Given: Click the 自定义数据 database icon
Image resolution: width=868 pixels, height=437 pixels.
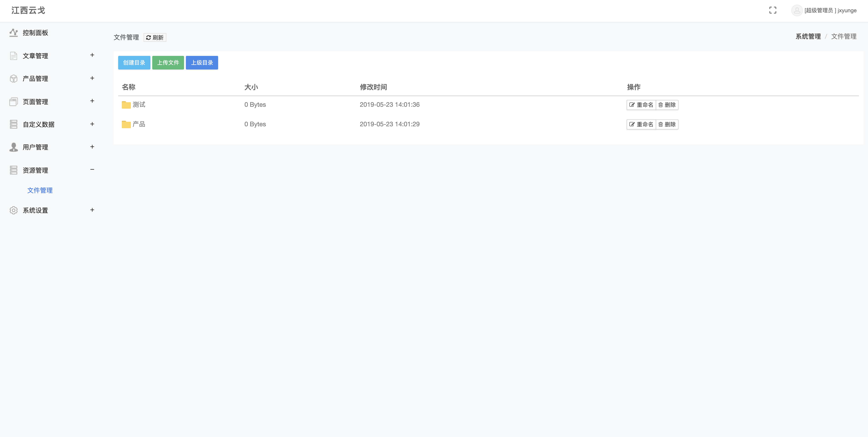Looking at the screenshot, I should point(13,124).
